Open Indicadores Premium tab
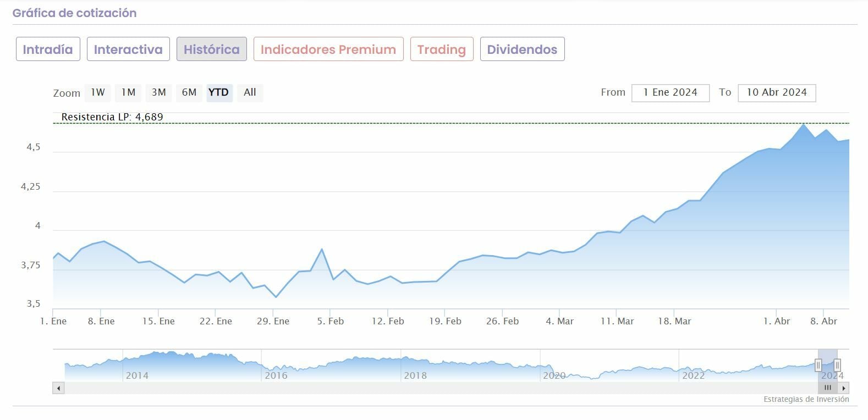Image resolution: width=868 pixels, height=420 pixels. pyautogui.click(x=328, y=49)
